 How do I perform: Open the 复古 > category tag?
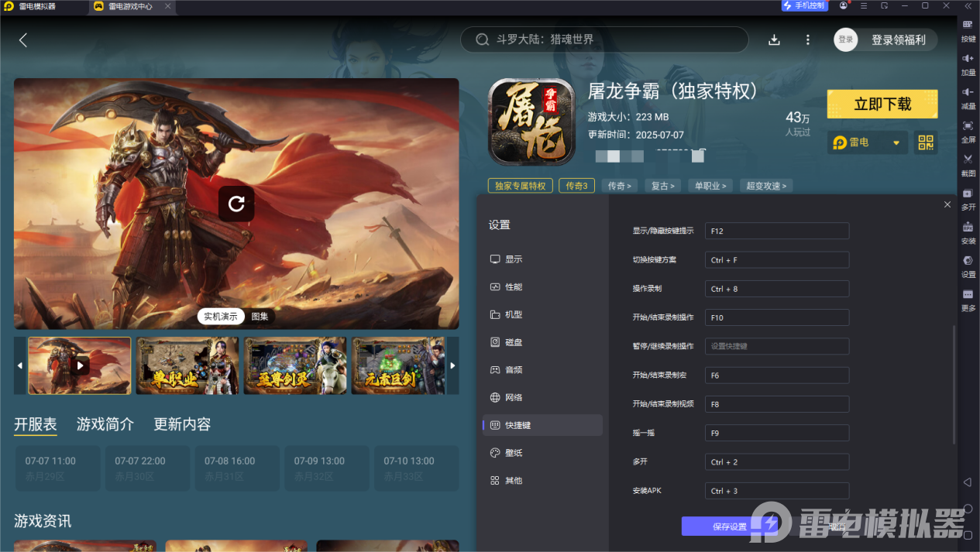pyautogui.click(x=662, y=186)
